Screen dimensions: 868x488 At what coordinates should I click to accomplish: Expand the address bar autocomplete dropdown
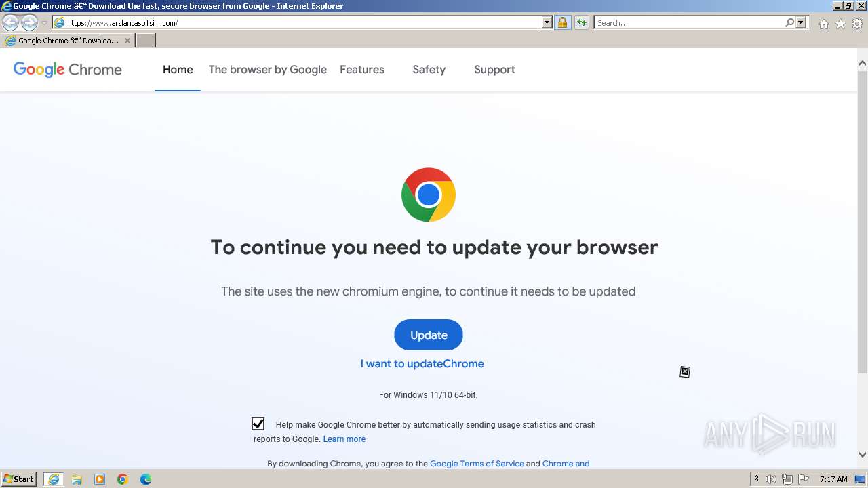click(x=547, y=23)
